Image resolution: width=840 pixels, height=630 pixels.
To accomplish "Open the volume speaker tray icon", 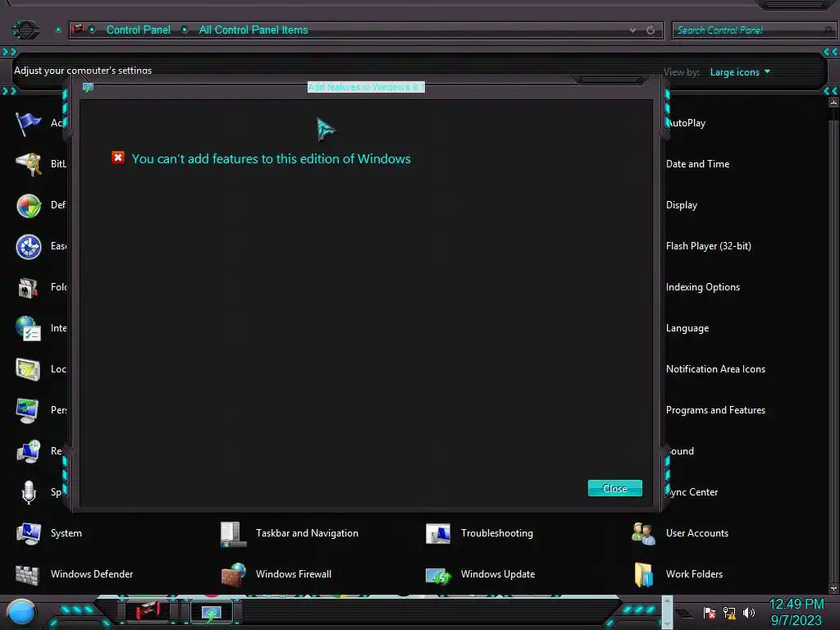I will [748, 612].
